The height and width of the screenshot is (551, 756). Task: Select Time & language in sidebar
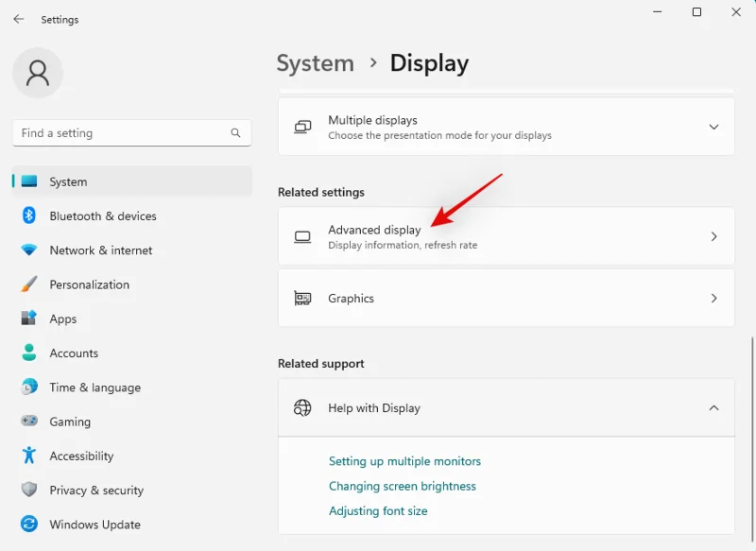94,387
